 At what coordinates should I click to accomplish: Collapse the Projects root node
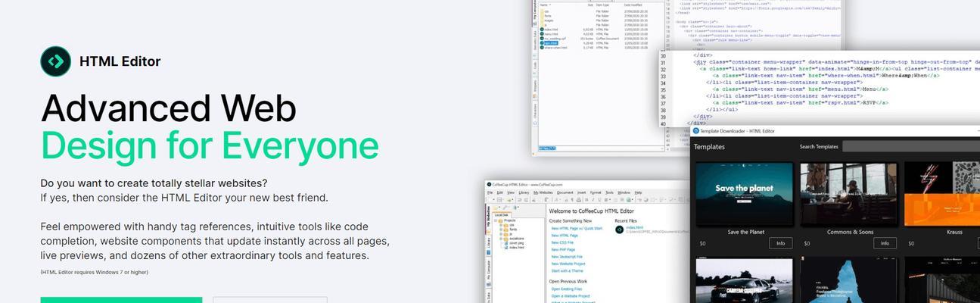[496, 220]
